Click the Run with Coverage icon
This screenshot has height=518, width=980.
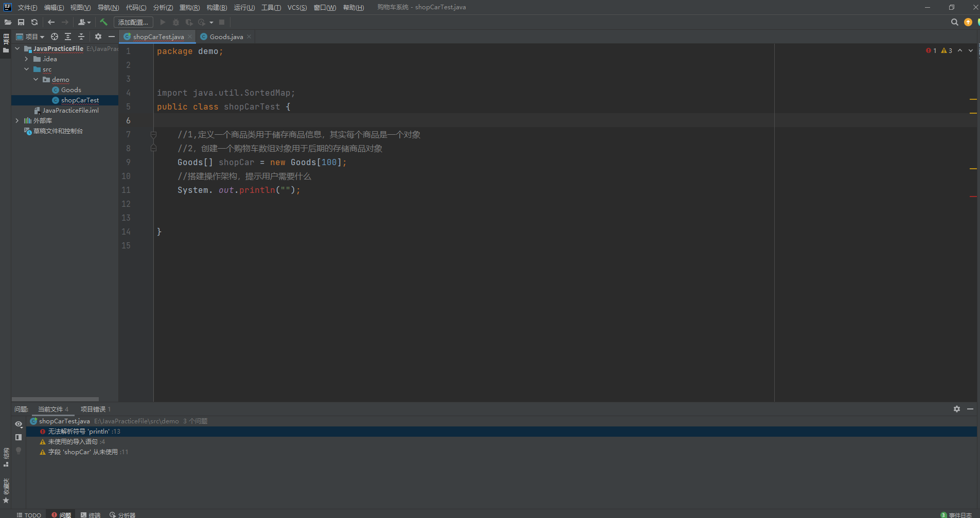(x=189, y=22)
